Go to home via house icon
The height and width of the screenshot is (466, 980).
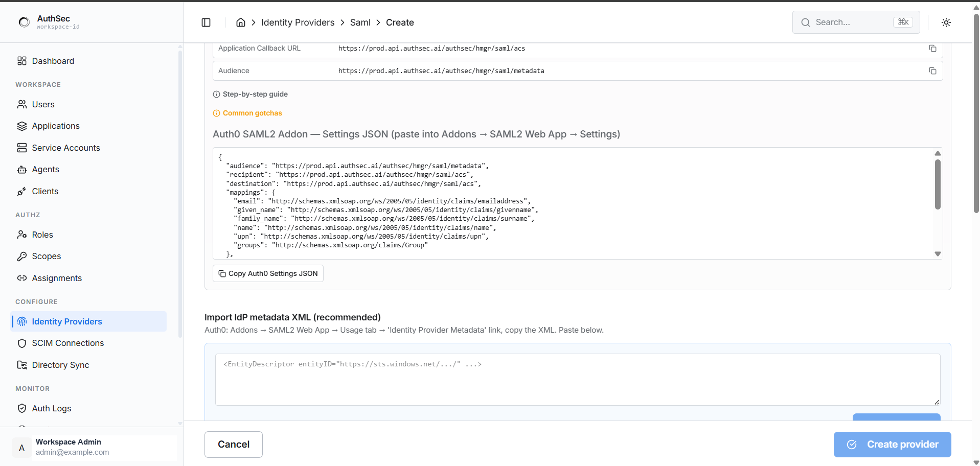tap(241, 22)
